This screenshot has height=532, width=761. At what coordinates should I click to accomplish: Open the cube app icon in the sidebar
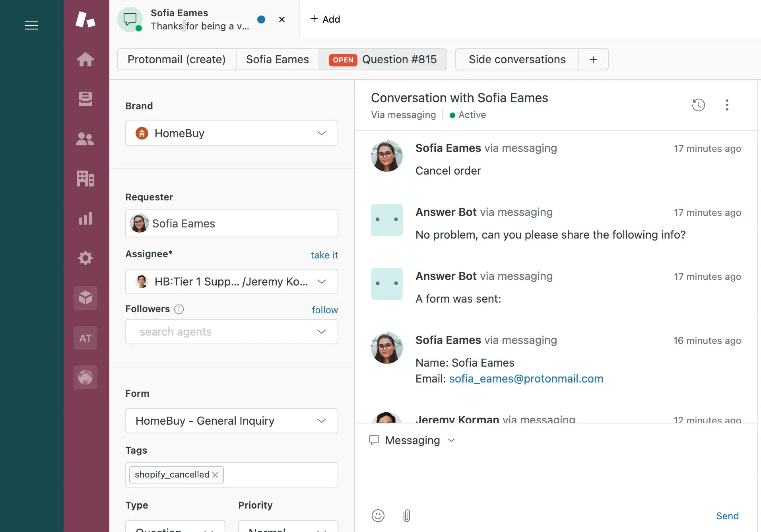tap(85, 298)
